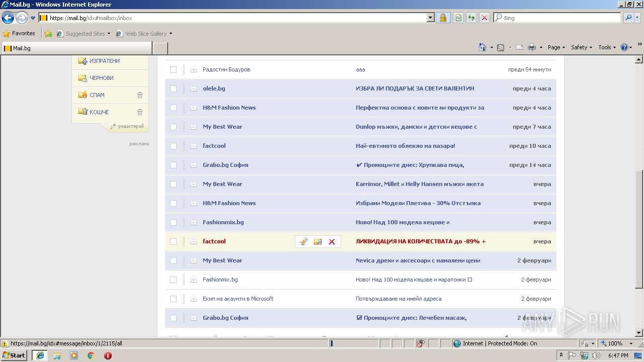Viewport: 644px width, 362px height.
Task: Click the RSS feeds icon
Action: (501, 47)
